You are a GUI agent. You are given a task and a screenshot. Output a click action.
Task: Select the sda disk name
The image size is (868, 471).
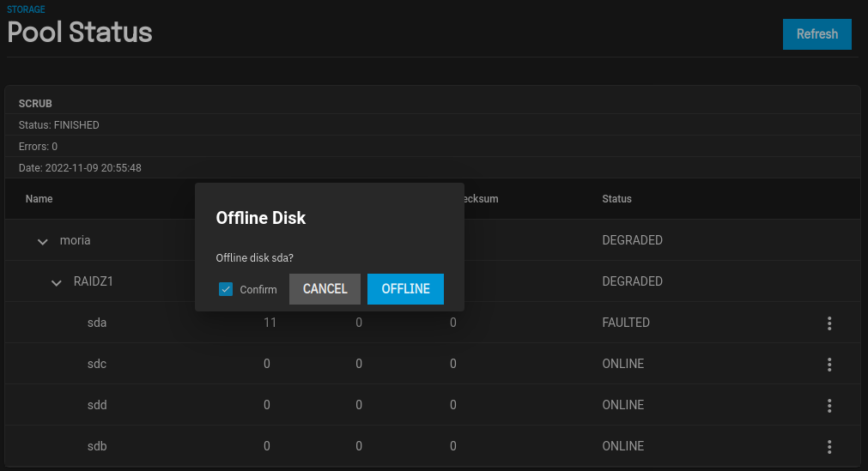coord(97,323)
